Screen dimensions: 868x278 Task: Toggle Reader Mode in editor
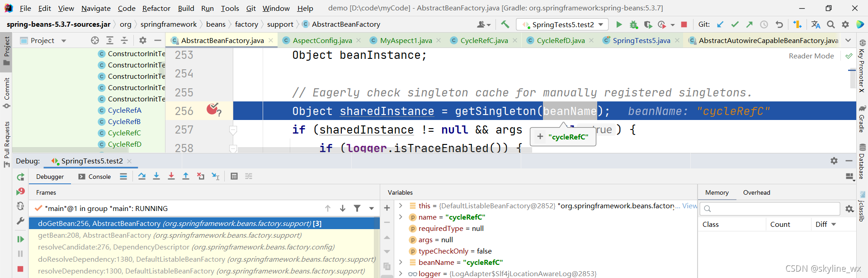coord(811,56)
